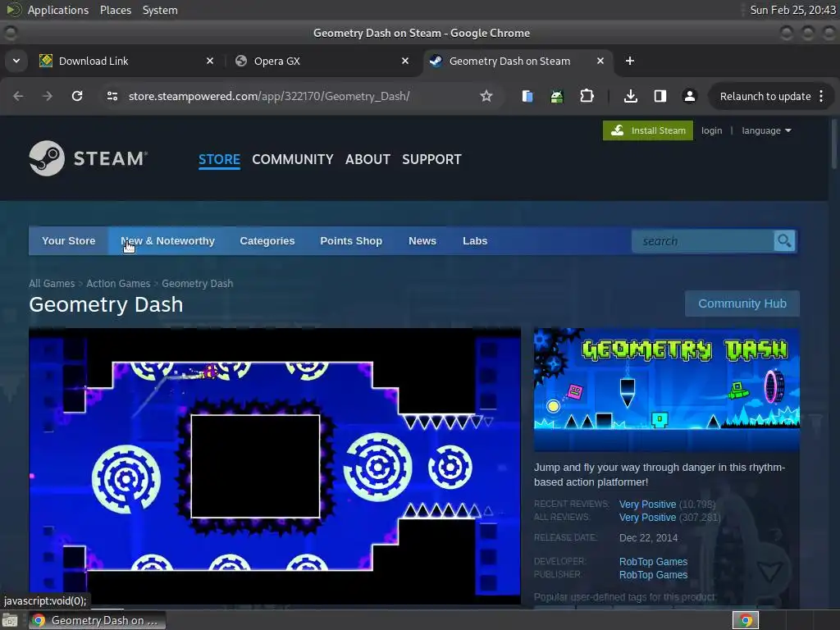Click the Install Steam button
840x630 pixels.
pyautogui.click(x=648, y=130)
